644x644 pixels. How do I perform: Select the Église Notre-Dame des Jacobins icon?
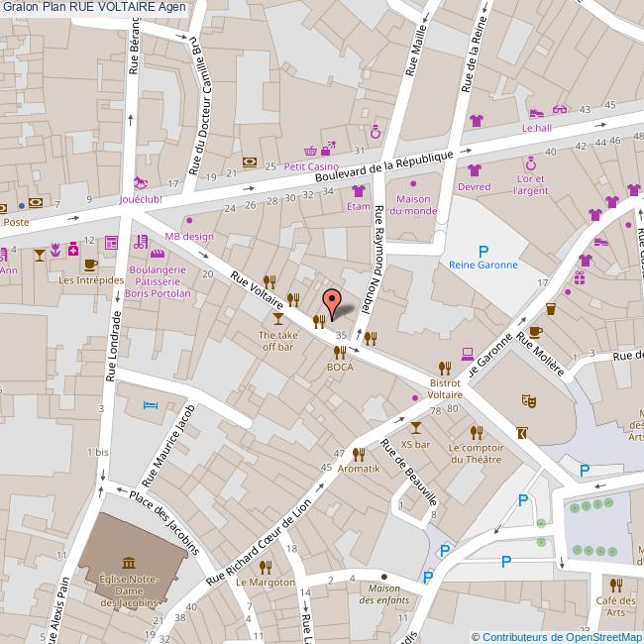coord(131,564)
